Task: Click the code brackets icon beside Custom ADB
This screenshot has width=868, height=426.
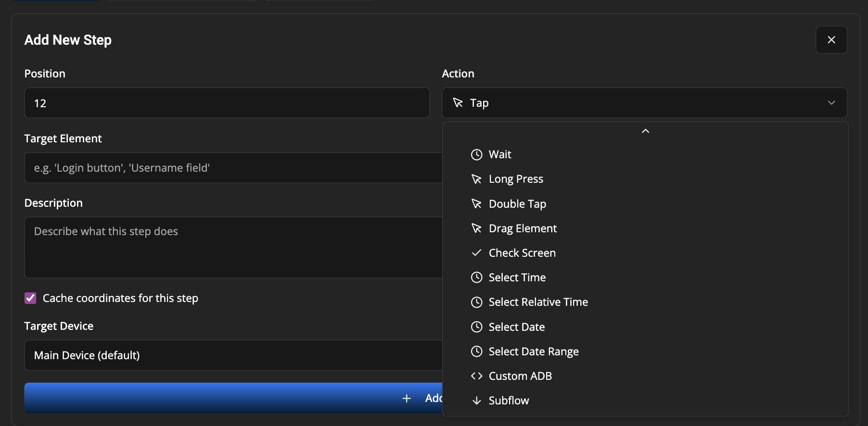Action: pyautogui.click(x=476, y=376)
